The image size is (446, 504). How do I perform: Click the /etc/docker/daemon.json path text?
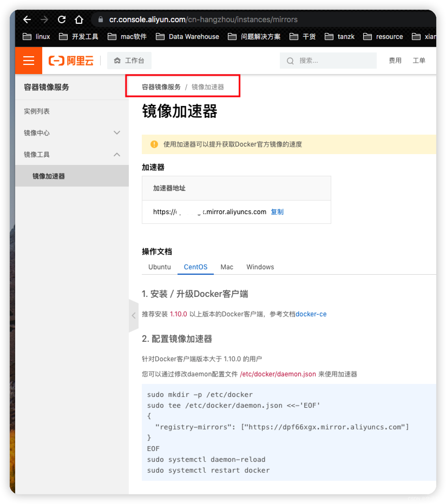click(x=278, y=374)
